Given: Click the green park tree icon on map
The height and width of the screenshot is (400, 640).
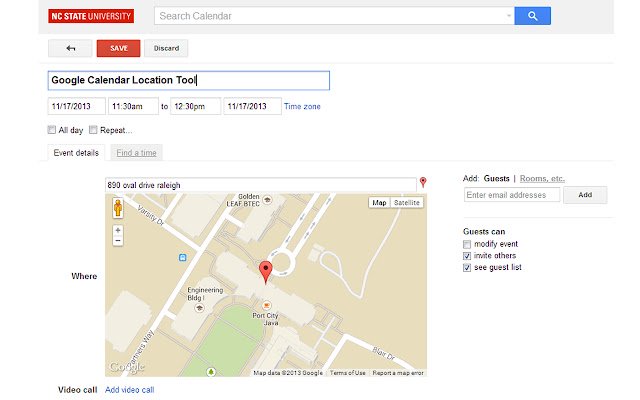Looking at the screenshot, I should tap(211, 372).
